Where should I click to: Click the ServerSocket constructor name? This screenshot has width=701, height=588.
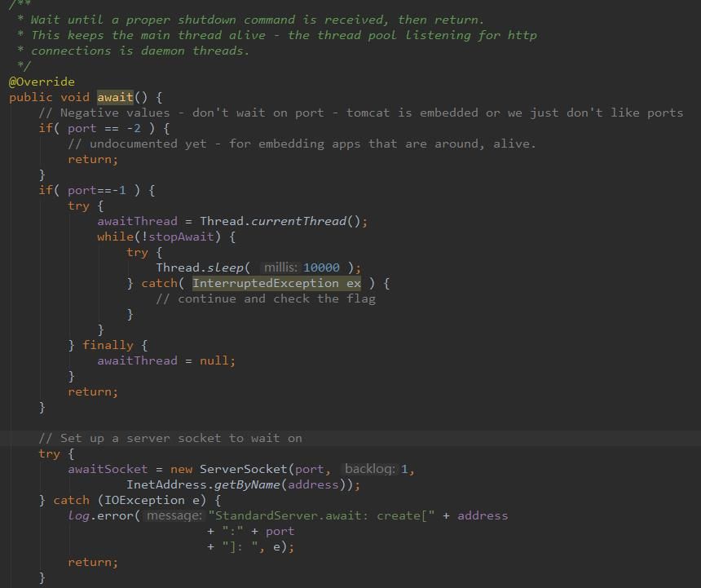[243, 469]
